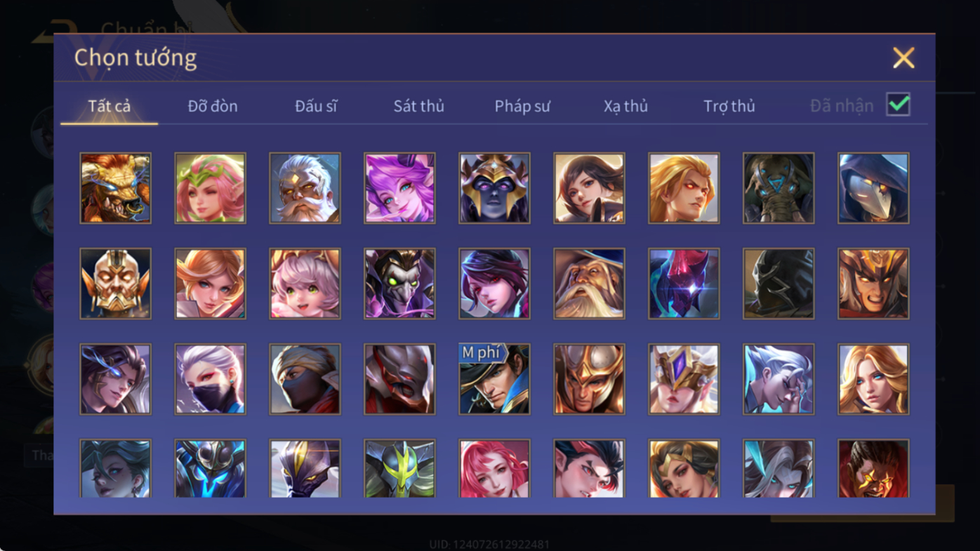
Task: Select the orange beast hero with blue goggles
Action: click(x=116, y=188)
